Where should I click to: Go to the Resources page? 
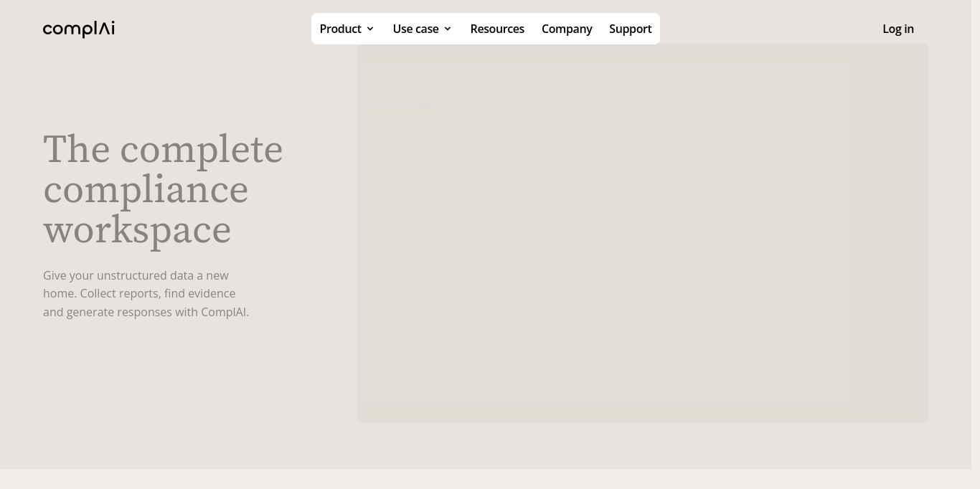coord(497,29)
